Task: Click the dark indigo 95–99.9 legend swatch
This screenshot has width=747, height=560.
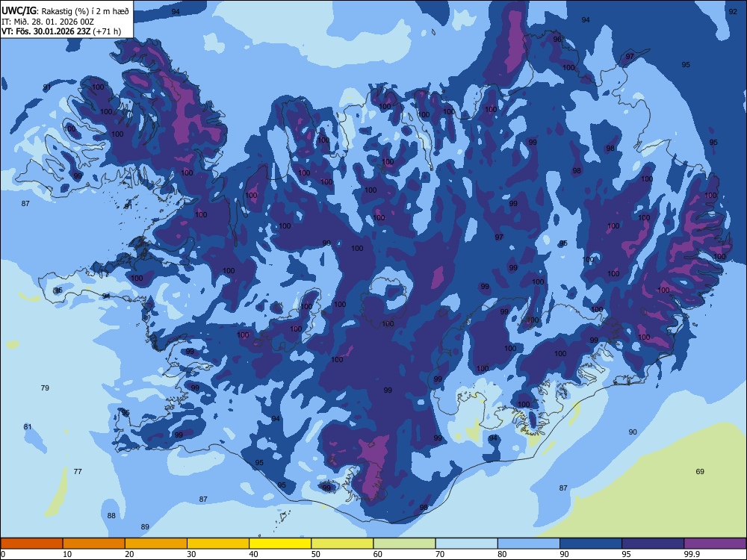Action: point(653,544)
